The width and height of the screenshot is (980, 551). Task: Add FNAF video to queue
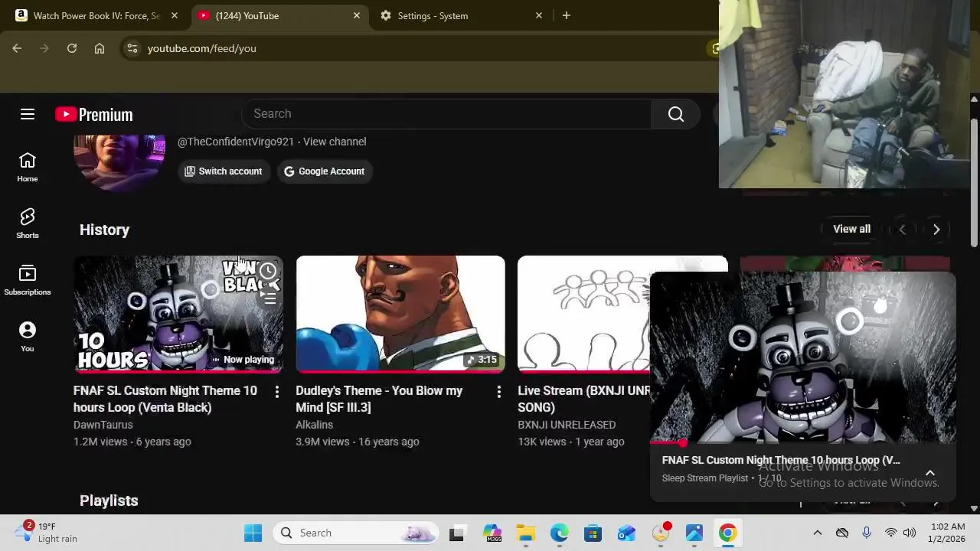(268, 297)
